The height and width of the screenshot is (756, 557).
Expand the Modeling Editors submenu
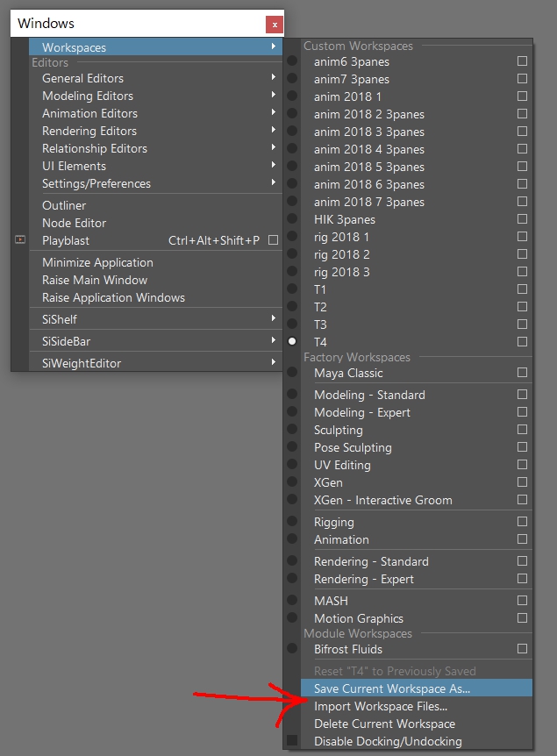tap(274, 95)
